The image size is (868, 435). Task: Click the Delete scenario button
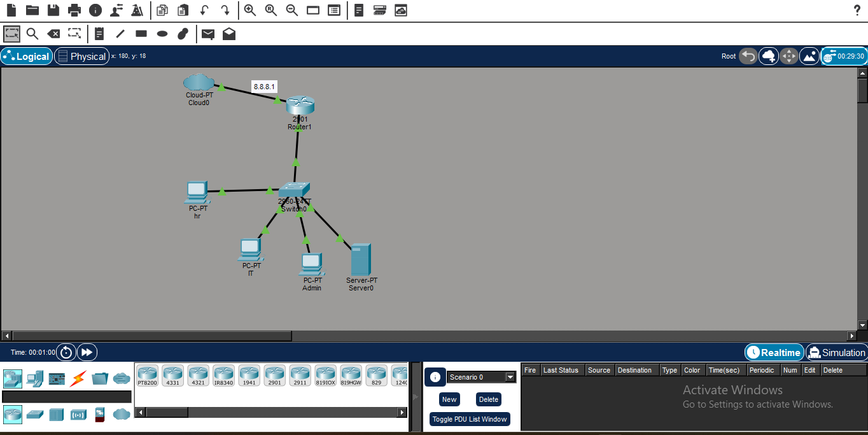[x=489, y=399]
